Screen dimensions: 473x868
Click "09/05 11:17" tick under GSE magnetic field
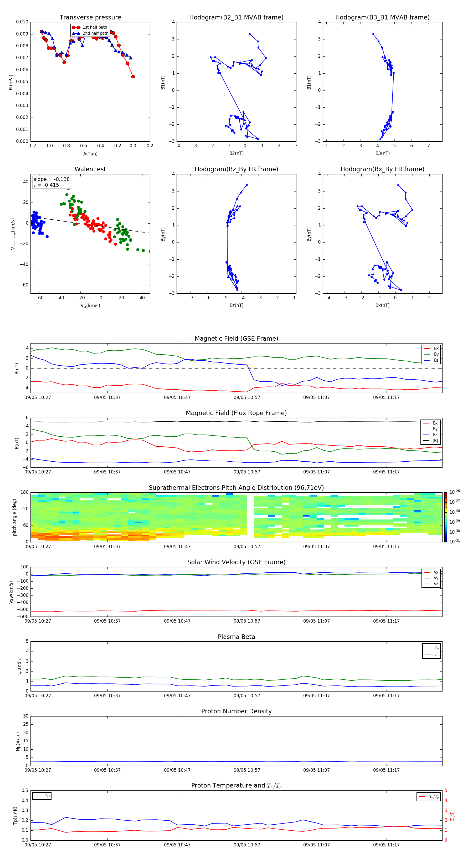(386, 398)
